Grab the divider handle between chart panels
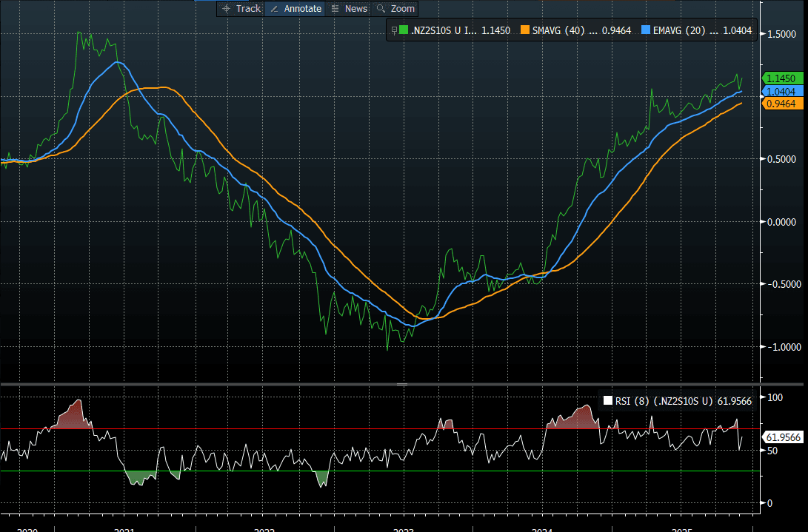The image size is (808, 532). click(404, 385)
